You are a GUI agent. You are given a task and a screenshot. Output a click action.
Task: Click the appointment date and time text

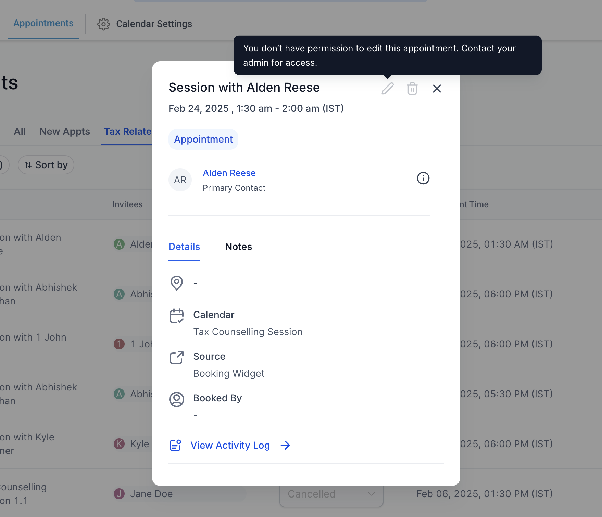click(x=256, y=109)
